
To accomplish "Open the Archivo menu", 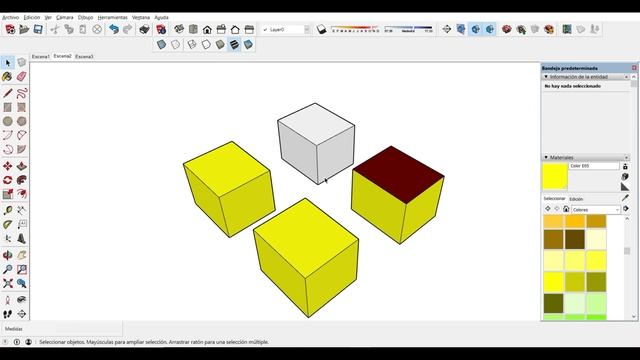I will pyautogui.click(x=11, y=18).
